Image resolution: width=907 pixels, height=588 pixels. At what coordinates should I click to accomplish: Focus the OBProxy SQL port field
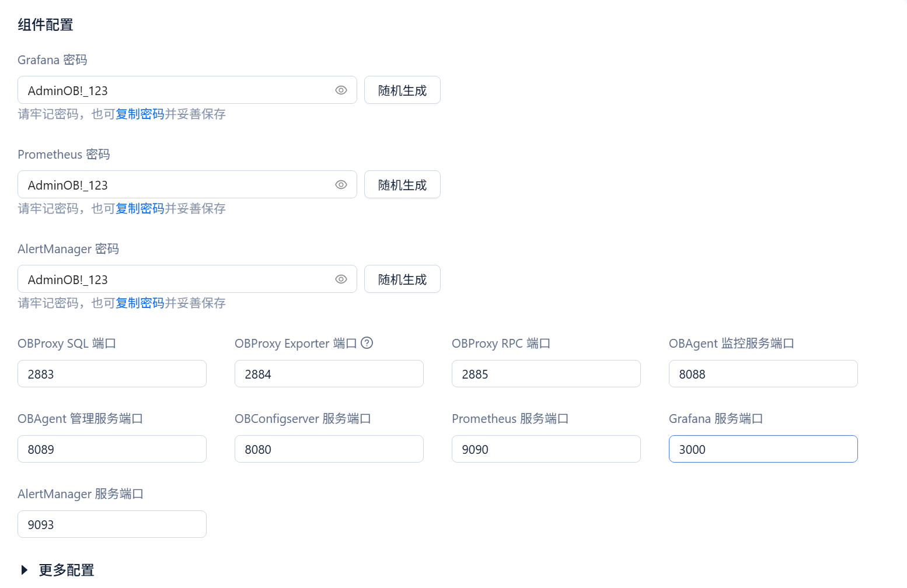coord(112,374)
